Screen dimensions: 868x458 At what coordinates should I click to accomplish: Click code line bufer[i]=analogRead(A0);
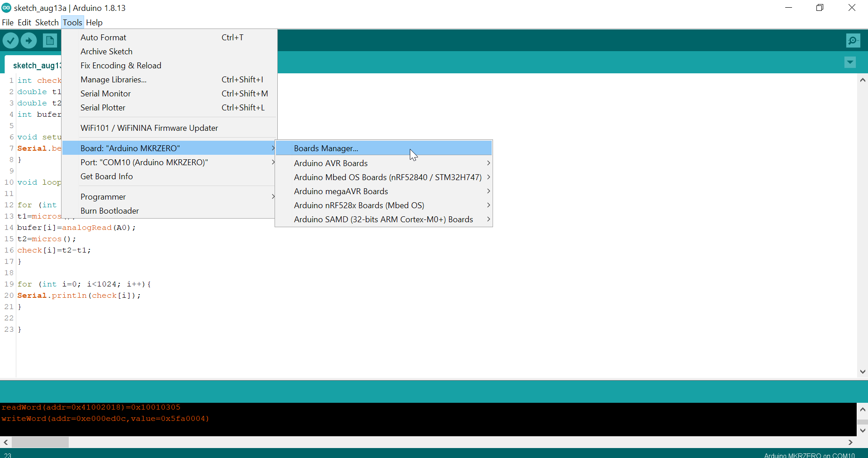click(76, 228)
